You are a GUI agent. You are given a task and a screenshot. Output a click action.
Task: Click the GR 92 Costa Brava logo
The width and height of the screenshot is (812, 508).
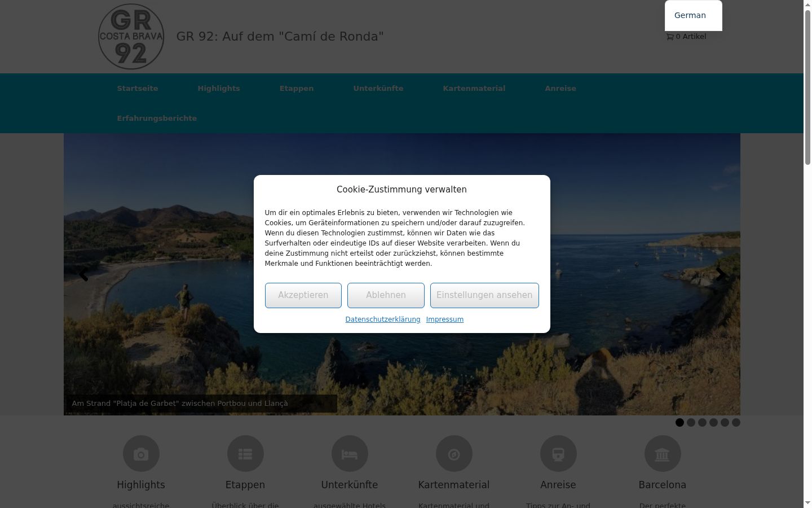(131, 37)
